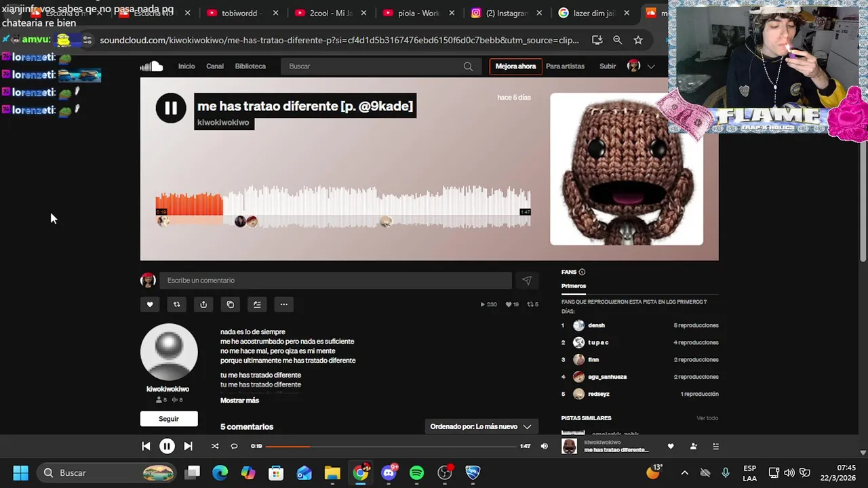Image resolution: width=868 pixels, height=488 pixels.
Task: Expand the header account dropdown chevron
Action: [x=651, y=66]
